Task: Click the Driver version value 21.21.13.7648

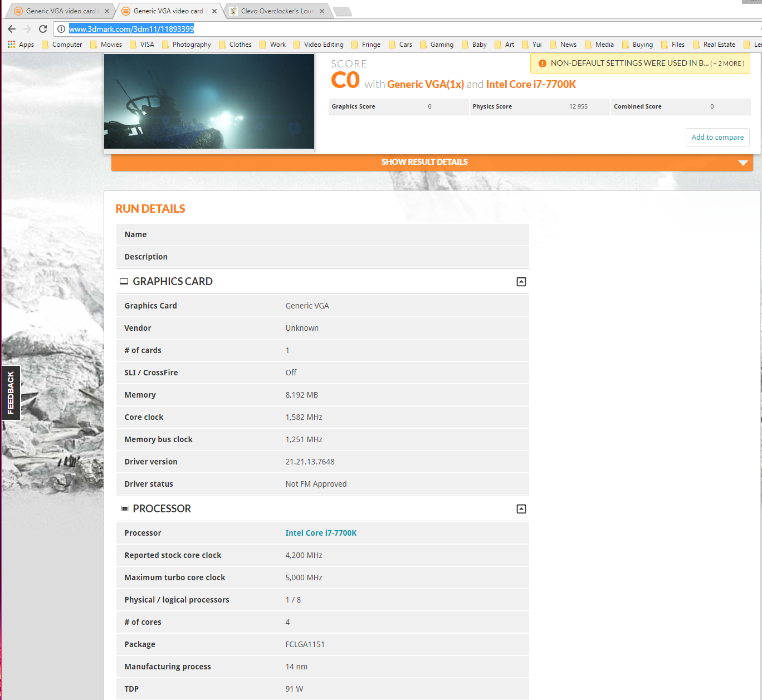Action: coord(310,462)
